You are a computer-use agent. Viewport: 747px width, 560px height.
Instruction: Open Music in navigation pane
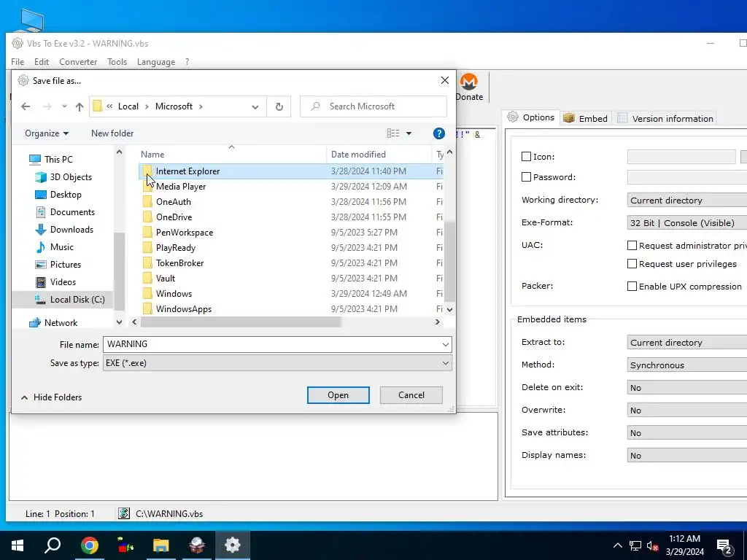tap(61, 247)
